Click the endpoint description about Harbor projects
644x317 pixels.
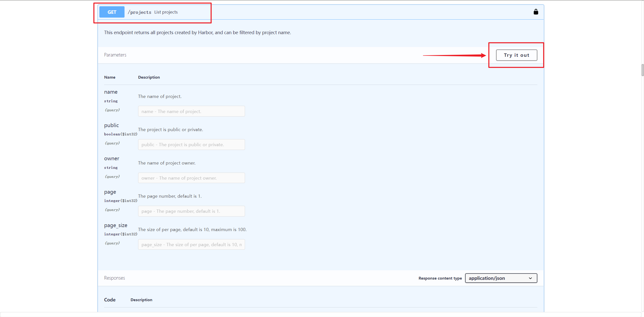tap(197, 33)
